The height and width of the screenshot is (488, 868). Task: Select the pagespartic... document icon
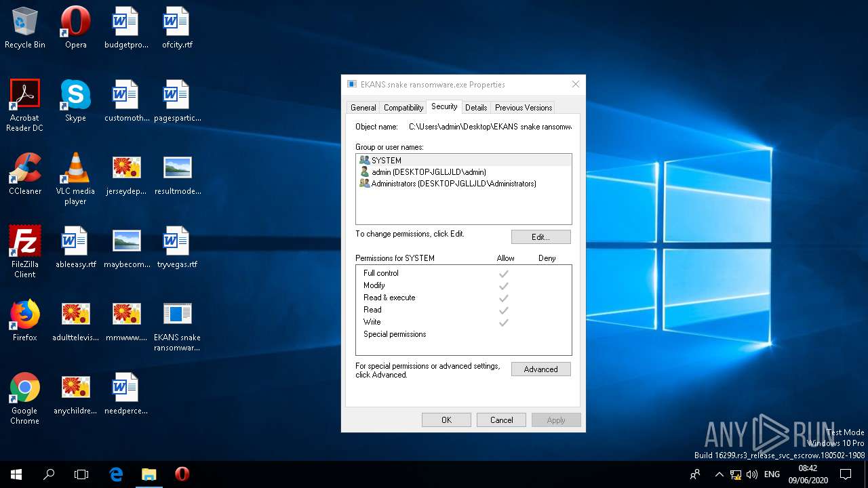[177, 101]
